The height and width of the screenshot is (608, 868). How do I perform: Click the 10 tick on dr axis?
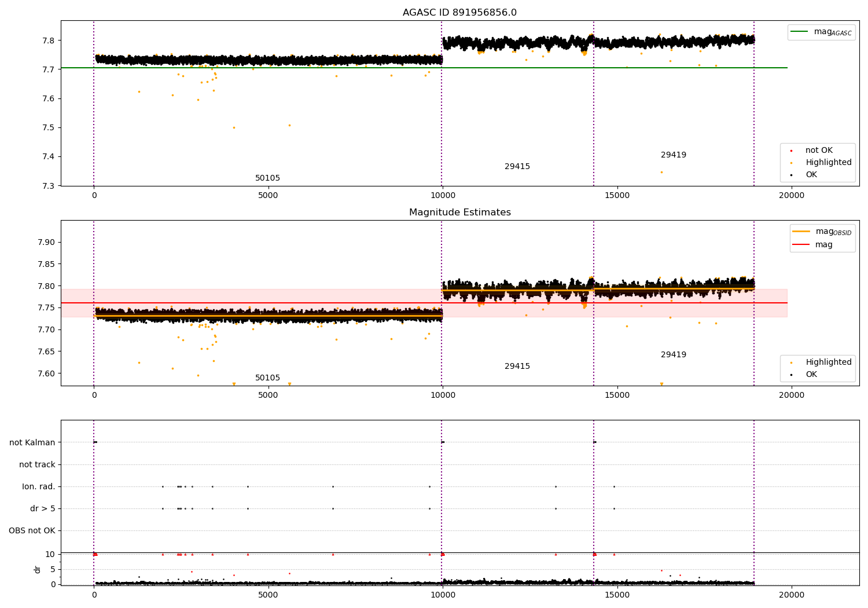point(51,555)
